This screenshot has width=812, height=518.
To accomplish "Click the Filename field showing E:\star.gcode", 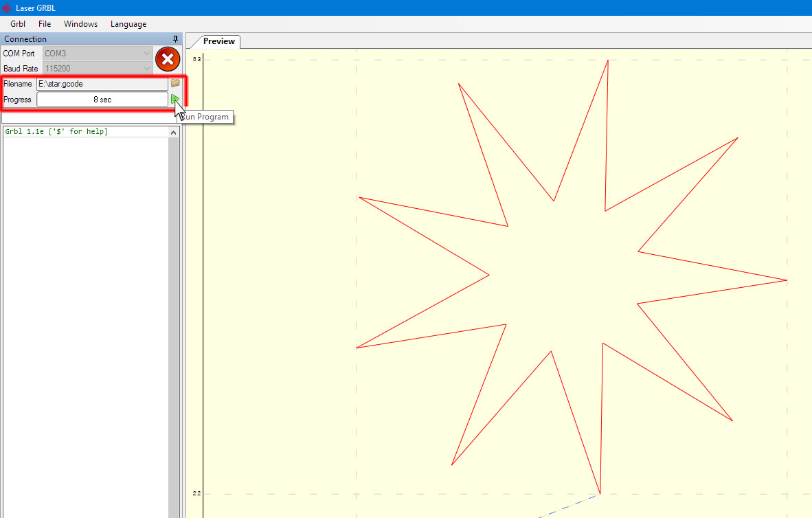I will pyautogui.click(x=102, y=84).
